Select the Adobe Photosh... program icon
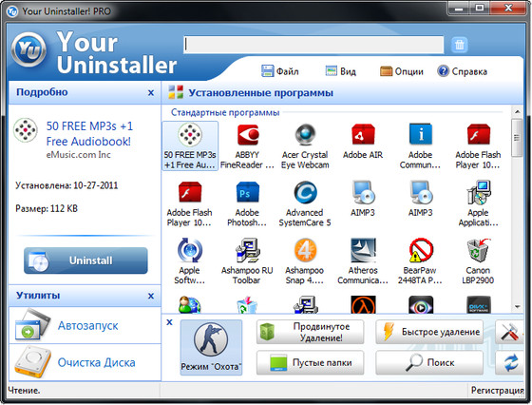The width and height of the screenshot is (532, 405). pyautogui.click(x=247, y=203)
